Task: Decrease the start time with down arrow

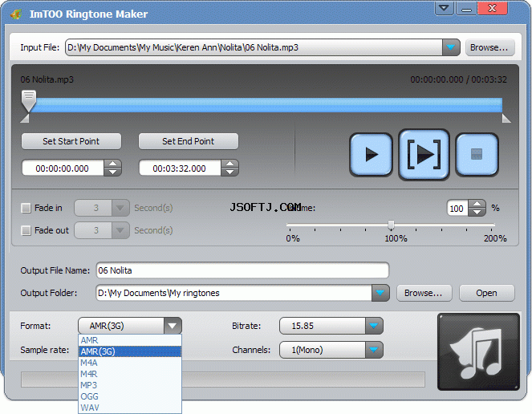Action: 112,172
